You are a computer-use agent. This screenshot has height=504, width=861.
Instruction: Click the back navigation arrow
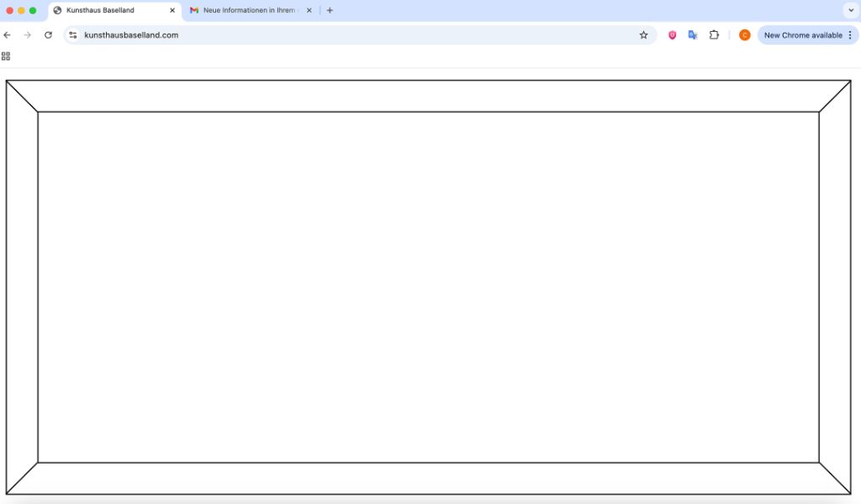pyautogui.click(x=8, y=35)
